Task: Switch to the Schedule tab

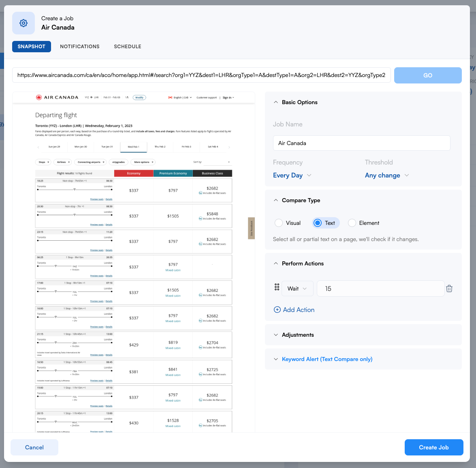Action: tap(128, 47)
